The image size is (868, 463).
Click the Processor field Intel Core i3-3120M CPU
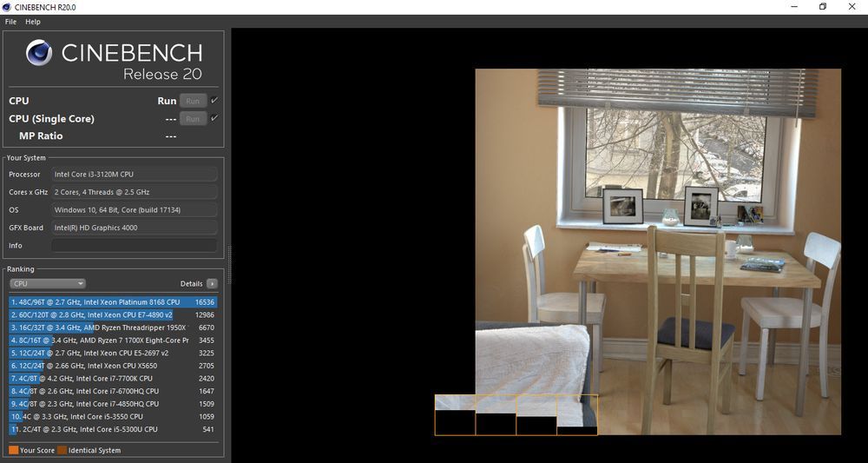tap(135, 175)
